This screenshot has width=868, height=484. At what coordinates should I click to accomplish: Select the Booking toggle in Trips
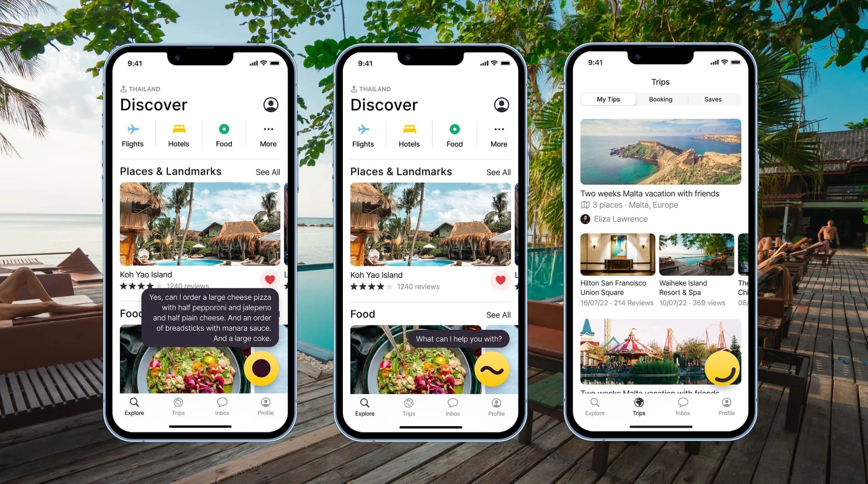coord(660,99)
